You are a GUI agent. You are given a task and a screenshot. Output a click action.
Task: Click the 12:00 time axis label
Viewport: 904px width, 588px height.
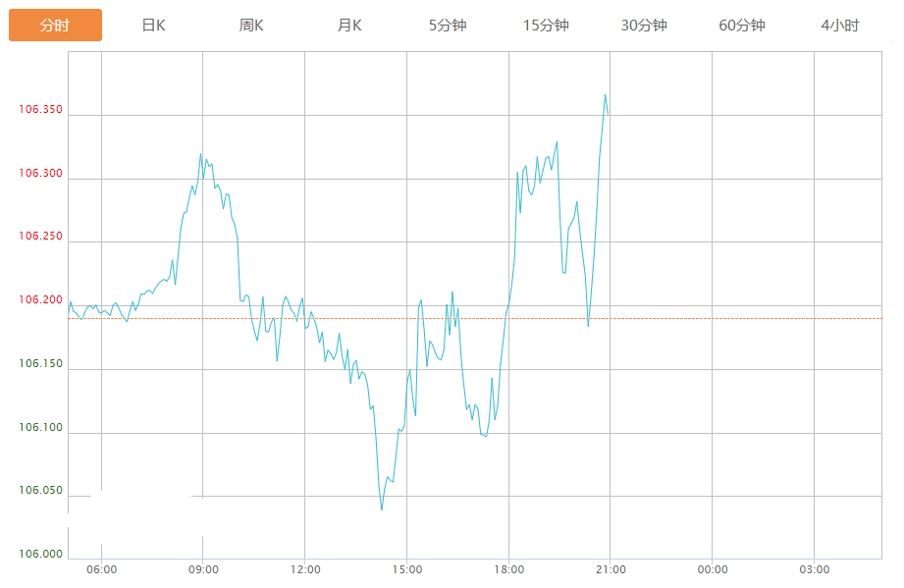(x=305, y=570)
